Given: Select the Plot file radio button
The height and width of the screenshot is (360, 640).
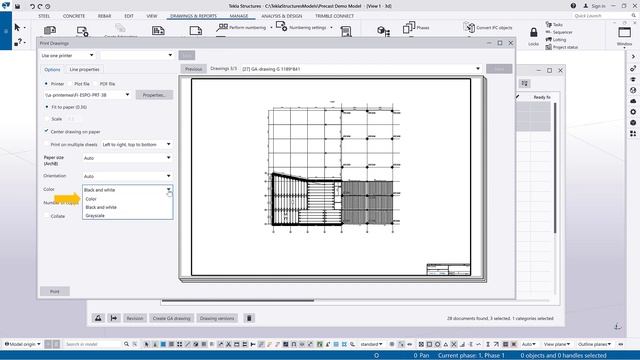Looking at the screenshot, I should [70, 84].
